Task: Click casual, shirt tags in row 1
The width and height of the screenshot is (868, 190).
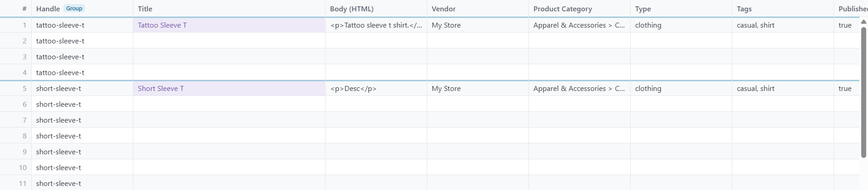Action: [x=783, y=25]
